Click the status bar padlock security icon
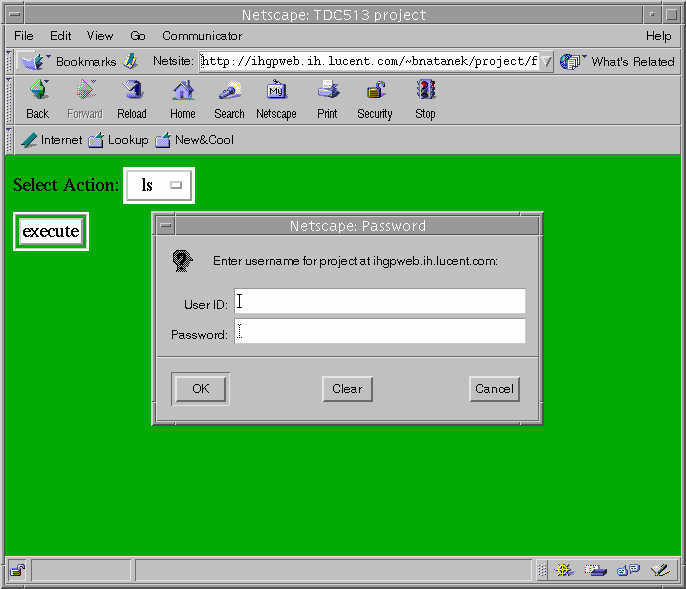Screen dimensions: 686x589 point(18,570)
